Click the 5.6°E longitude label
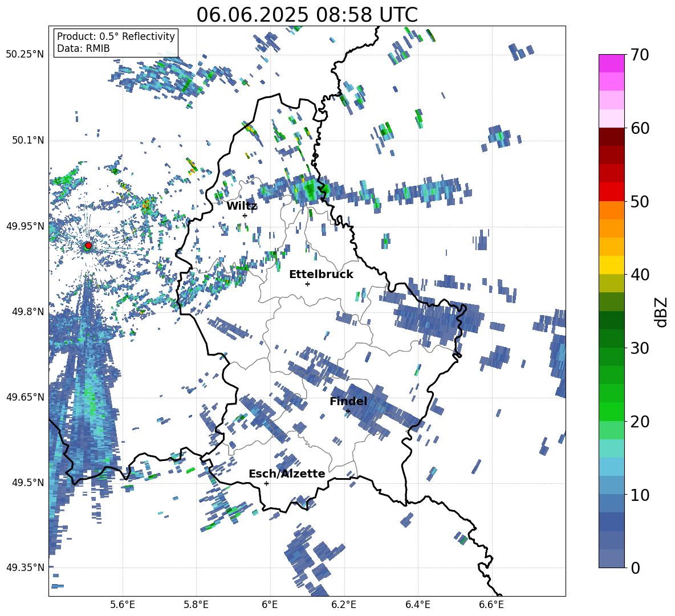Image resolution: width=675 pixels, height=616 pixels. point(123,605)
